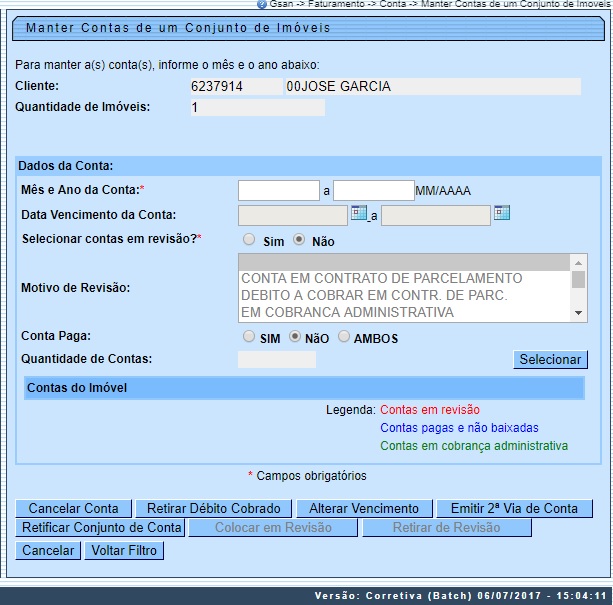Image resolution: width=613 pixels, height=605 pixels.
Task: Select Não for contas em revisão
Action: click(x=298, y=241)
